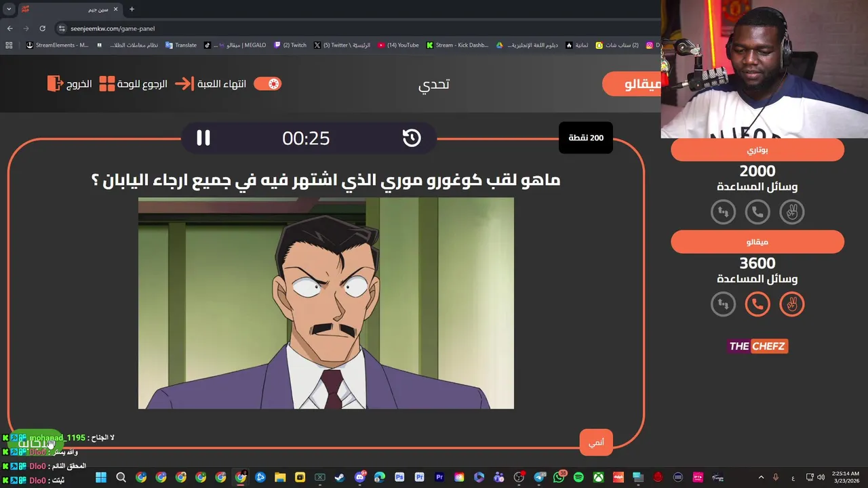The width and height of the screenshot is (868, 488).
Task: Open the TikTok ميقالو MEGALO bookmark
Action: pos(235,45)
